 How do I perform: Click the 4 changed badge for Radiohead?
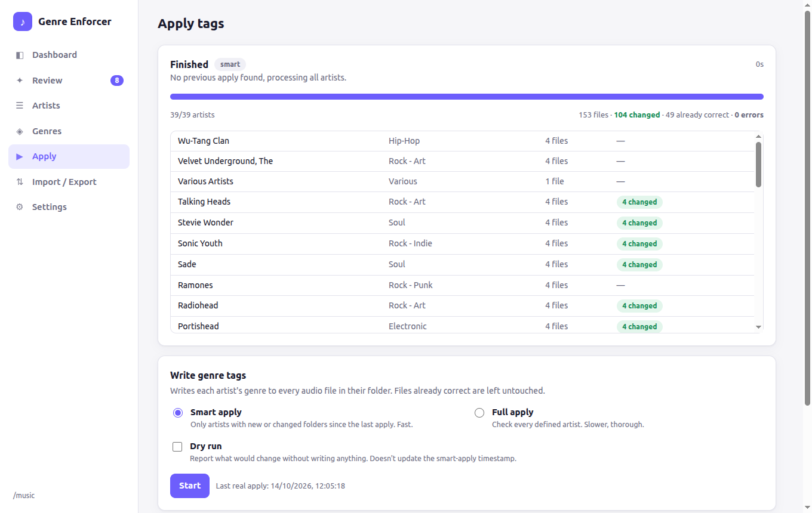click(x=639, y=306)
